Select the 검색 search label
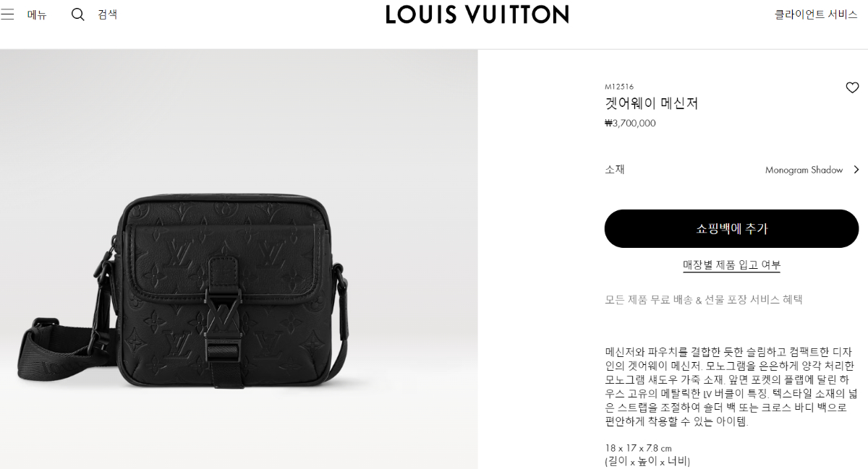This screenshot has height=469, width=868. tap(108, 14)
